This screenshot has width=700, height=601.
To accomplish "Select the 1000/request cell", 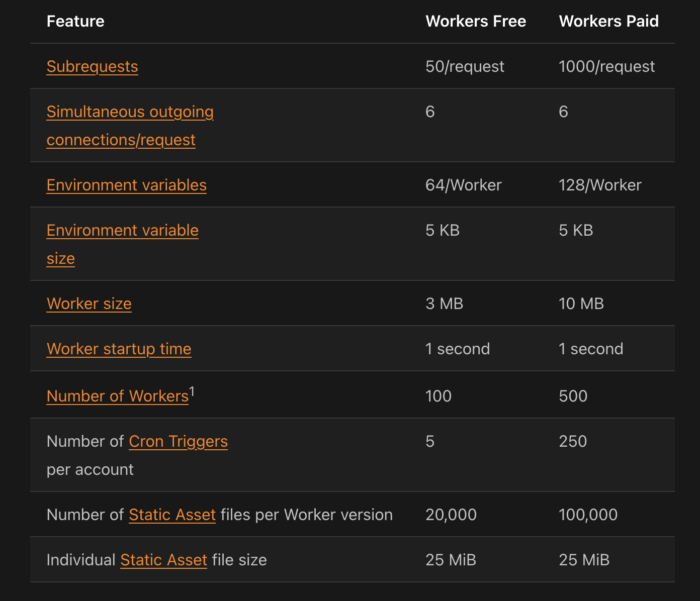I will tap(606, 66).
